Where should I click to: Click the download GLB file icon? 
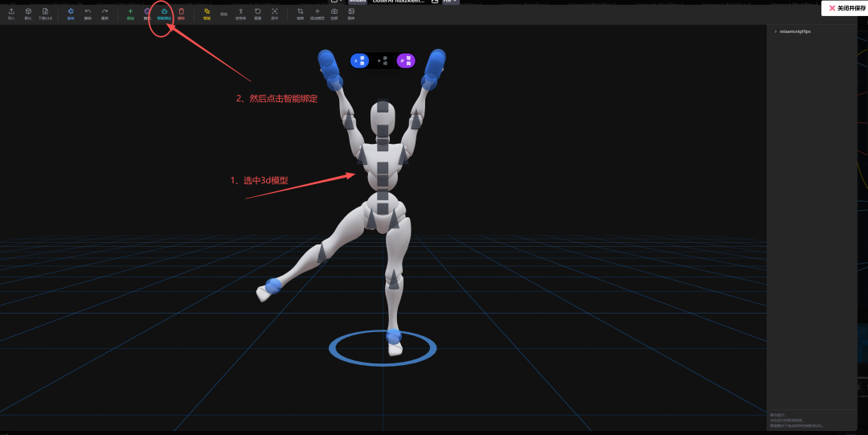(x=45, y=12)
